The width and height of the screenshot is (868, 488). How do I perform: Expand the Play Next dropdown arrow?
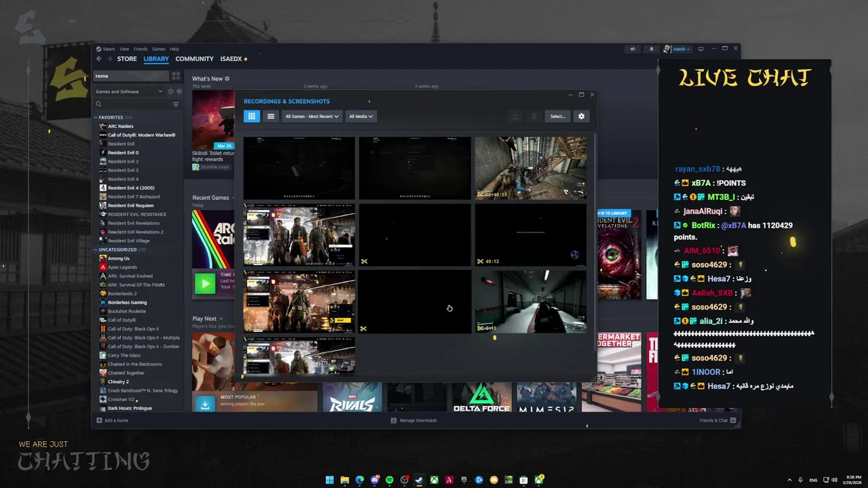221,319
